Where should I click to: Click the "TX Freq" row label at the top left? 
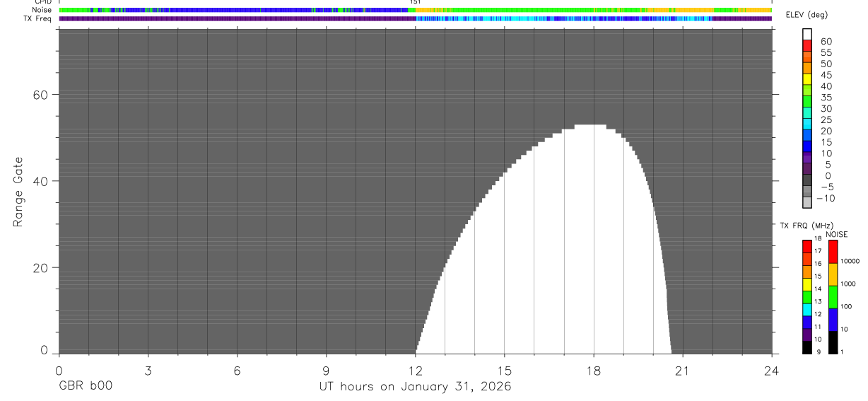click(x=39, y=18)
